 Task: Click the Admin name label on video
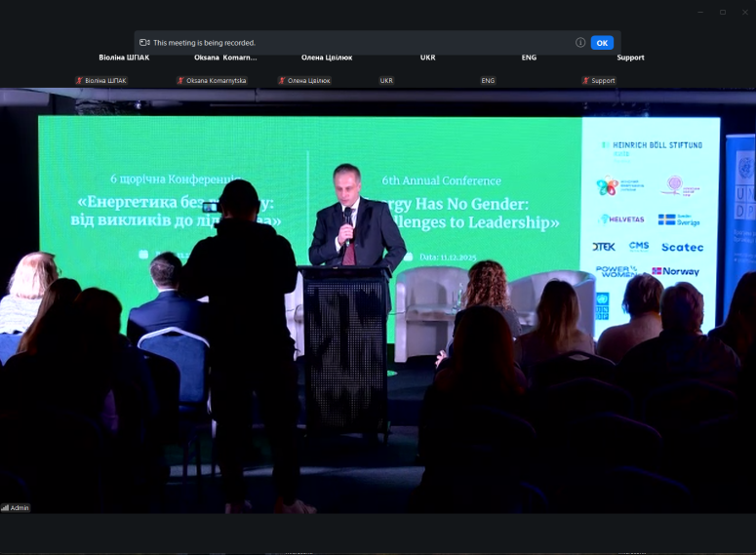[20, 508]
